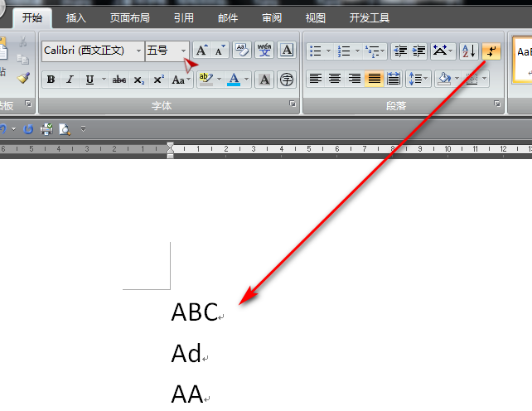The height and width of the screenshot is (411, 532).
Task: Cut selection with scissors icon
Action: point(23,41)
